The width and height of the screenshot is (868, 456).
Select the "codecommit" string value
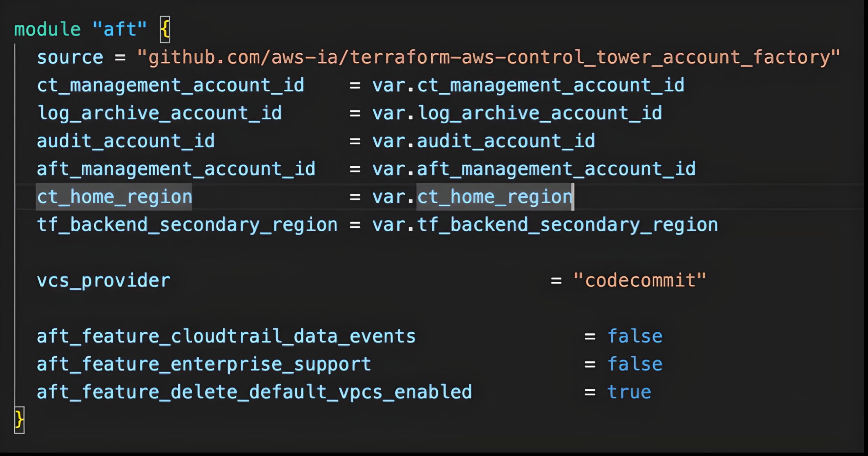coord(640,281)
